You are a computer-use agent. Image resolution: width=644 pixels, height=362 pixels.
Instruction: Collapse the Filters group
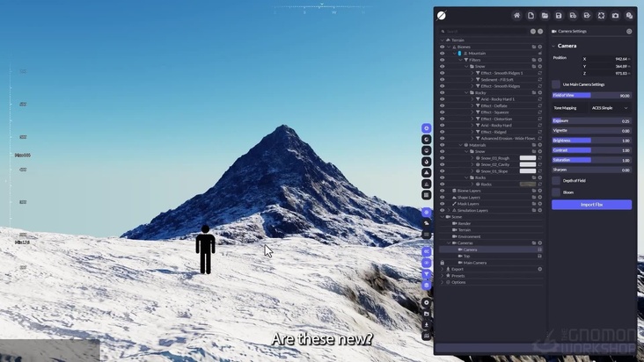tap(461, 60)
